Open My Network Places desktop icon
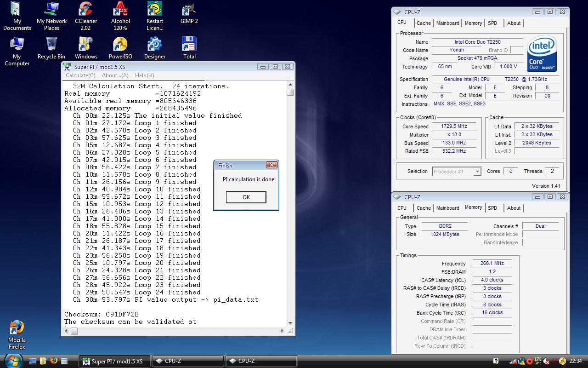The width and height of the screenshot is (588, 368). pos(51,17)
